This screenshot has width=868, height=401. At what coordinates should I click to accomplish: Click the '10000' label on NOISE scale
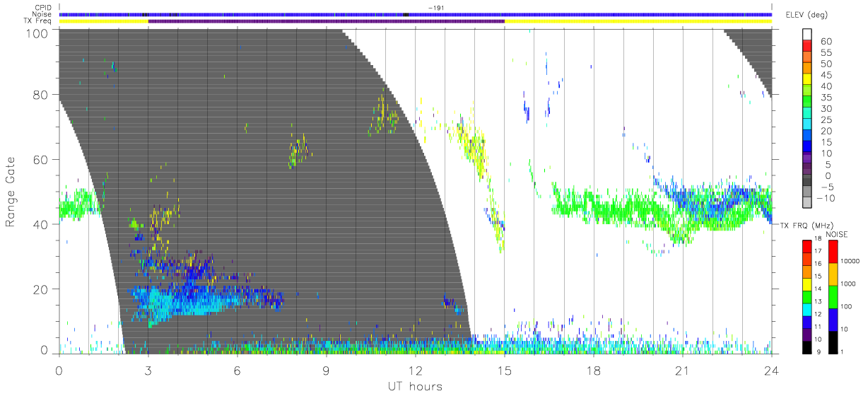[x=850, y=262]
